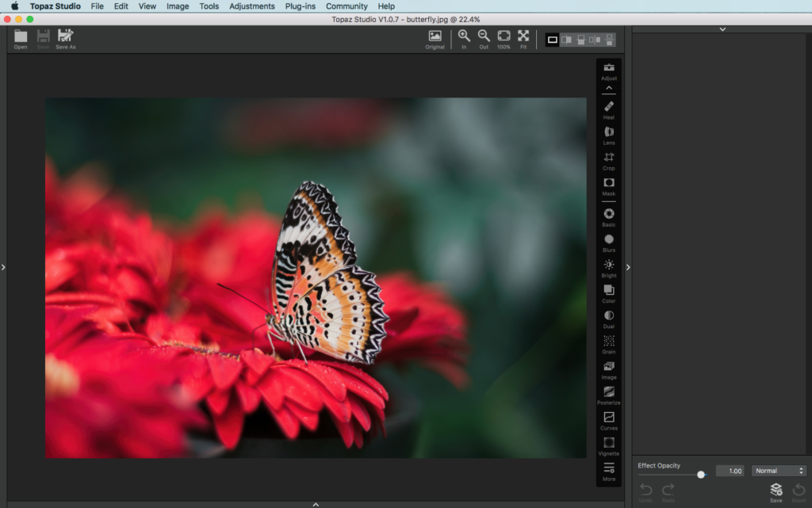Select the Lens correction tool
The width and height of the screenshot is (812, 508).
pyautogui.click(x=609, y=136)
